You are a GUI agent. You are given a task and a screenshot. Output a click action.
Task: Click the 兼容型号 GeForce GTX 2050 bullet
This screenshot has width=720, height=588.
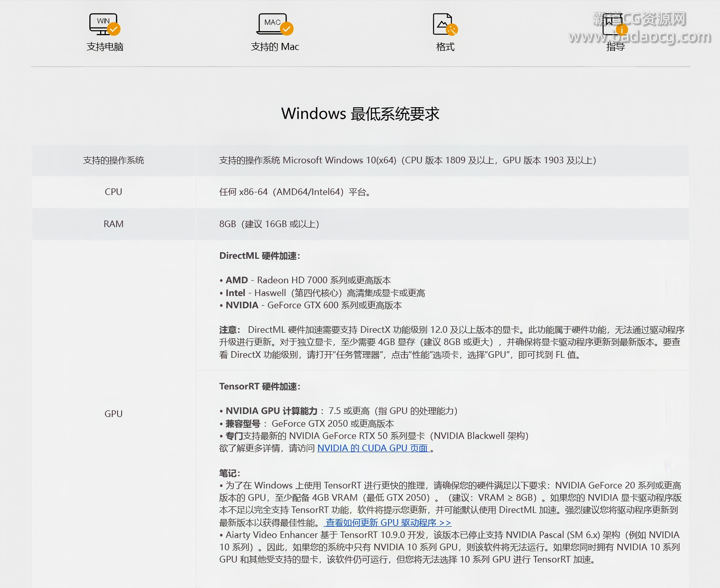(x=307, y=424)
